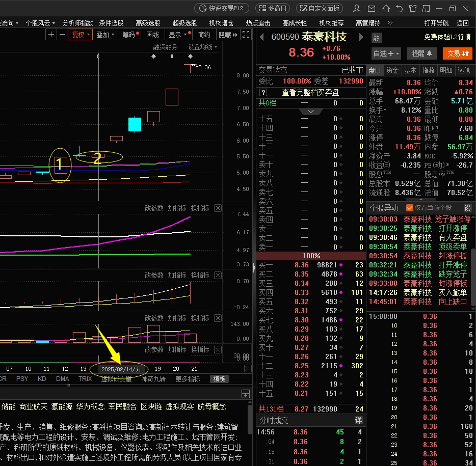Open 个股异动 settings via 设
Viewport: 476px width, 466px height.
click(x=467, y=208)
